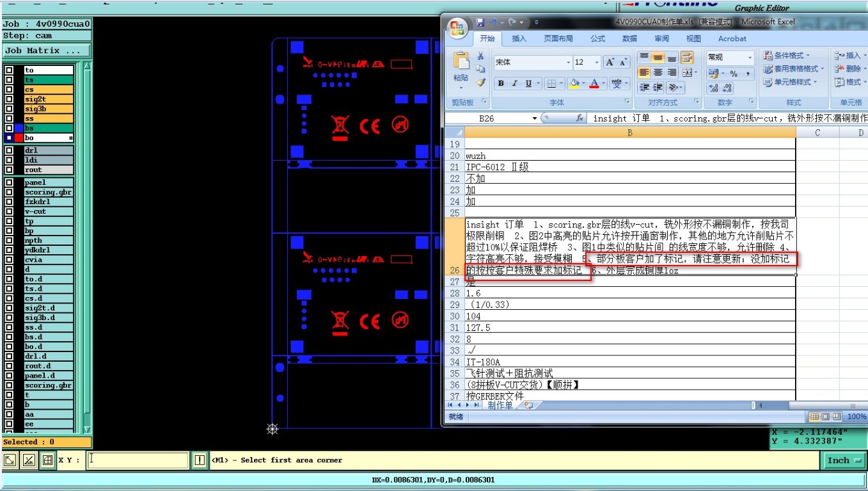This screenshot has height=491, width=868.
Task: Open the Job Matrix button
Action: [46, 51]
